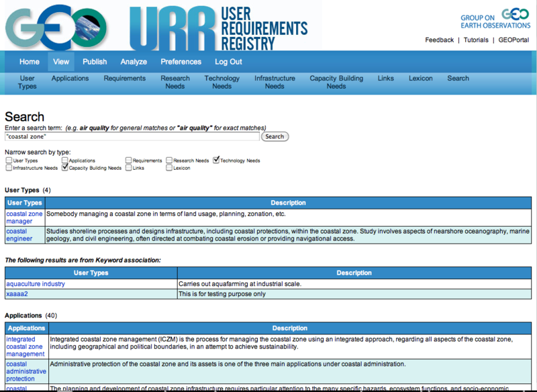Check the Research Needs filter
Viewport: 537px width, 392px height.
click(x=169, y=160)
